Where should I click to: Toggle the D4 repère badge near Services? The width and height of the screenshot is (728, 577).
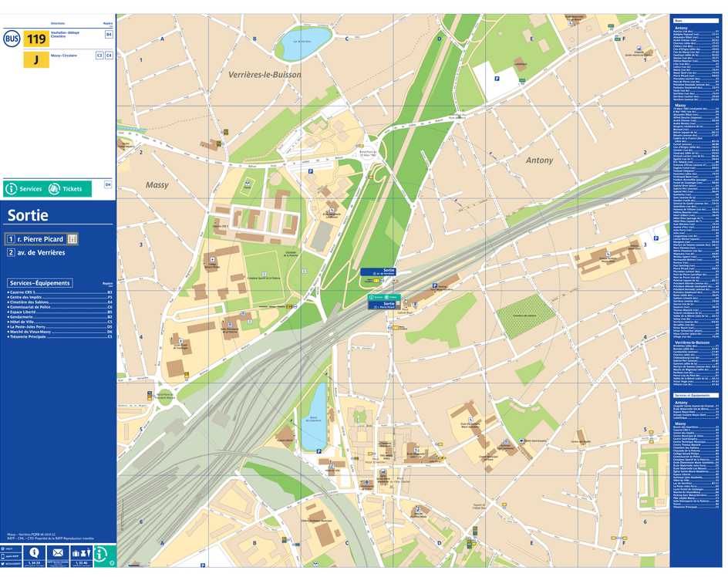108,184
